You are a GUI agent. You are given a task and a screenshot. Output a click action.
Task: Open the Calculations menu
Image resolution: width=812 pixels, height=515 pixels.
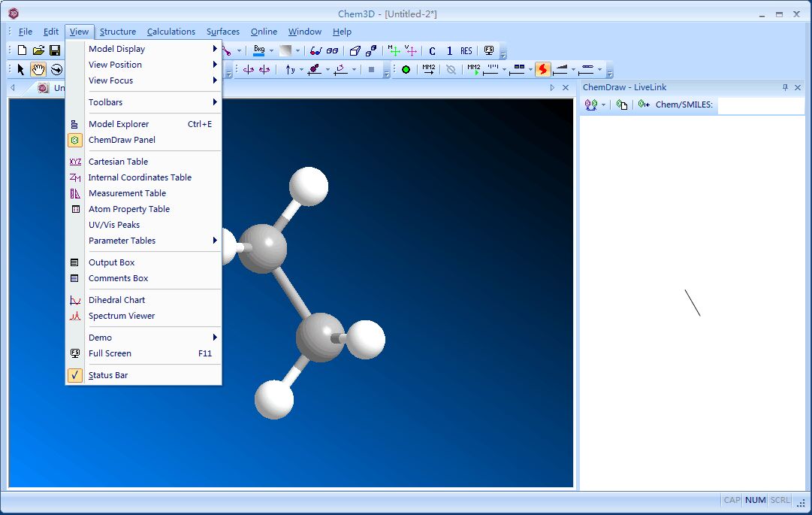point(171,32)
